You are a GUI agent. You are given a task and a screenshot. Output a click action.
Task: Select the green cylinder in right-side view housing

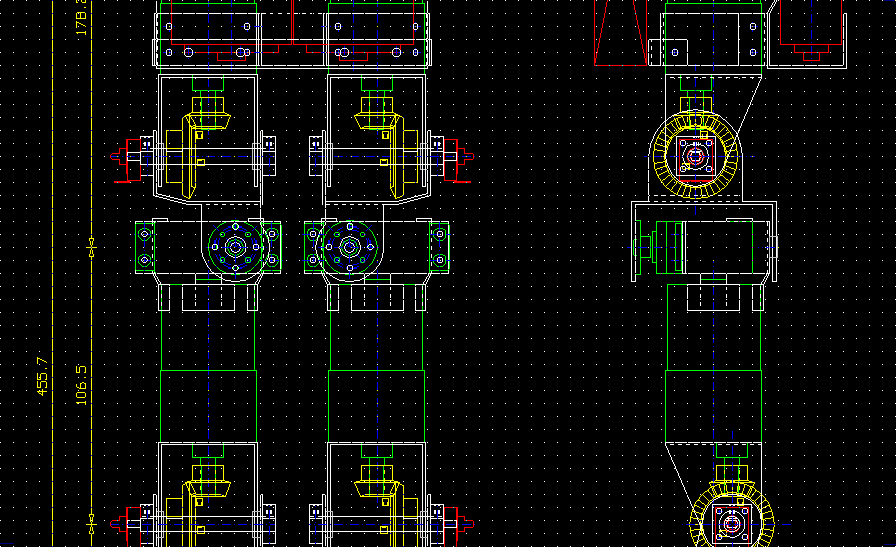click(x=665, y=246)
